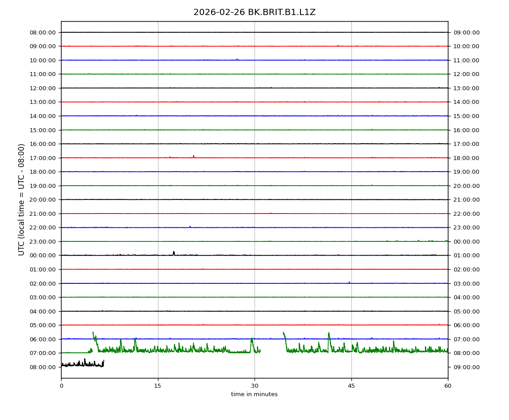Click the blue spike on the 22:00:00 trace
The width and height of the screenshot is (509, 420).
(x=190, y=226)
